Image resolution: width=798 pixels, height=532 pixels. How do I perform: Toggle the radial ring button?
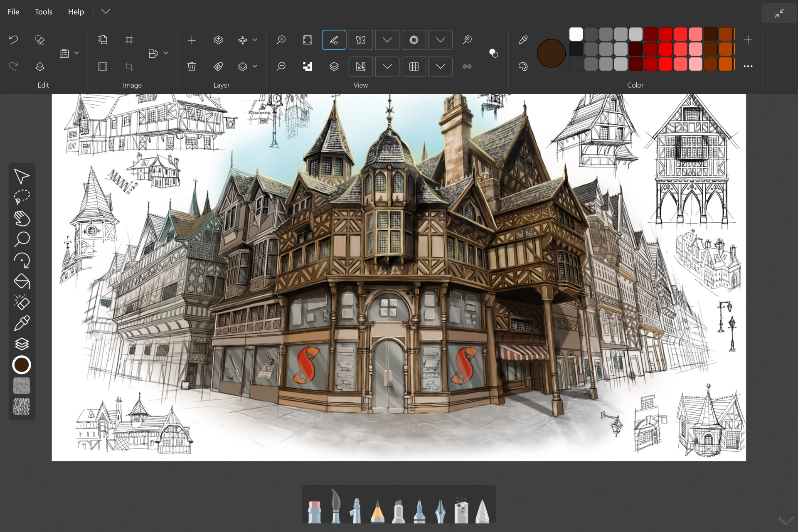(x=414, y=40)
